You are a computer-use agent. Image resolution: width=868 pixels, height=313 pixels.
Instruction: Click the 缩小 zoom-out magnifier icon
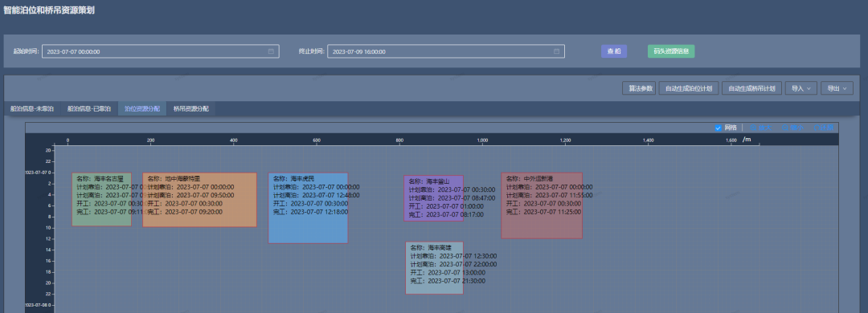click(785, 128)
